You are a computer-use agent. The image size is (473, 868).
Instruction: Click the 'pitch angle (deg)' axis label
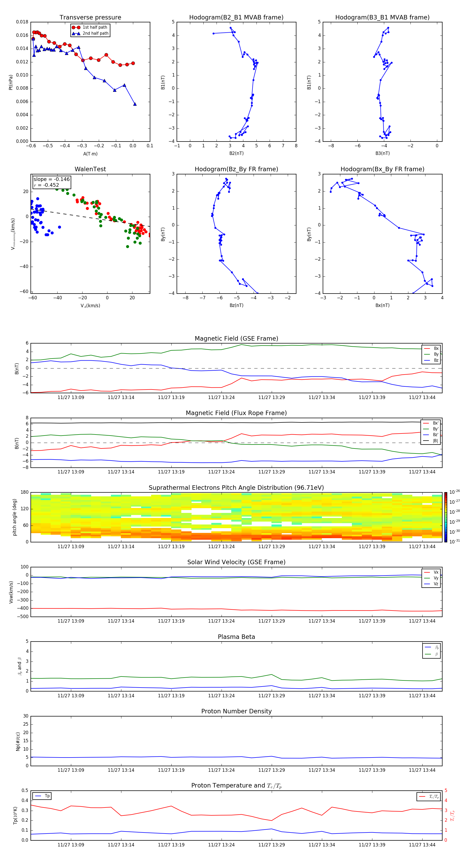click(14, 517)
